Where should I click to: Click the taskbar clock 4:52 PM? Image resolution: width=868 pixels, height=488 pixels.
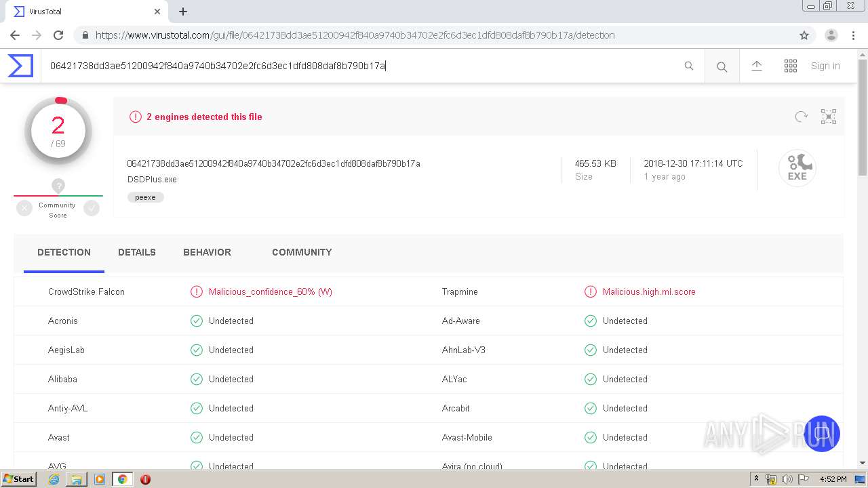click(x=833, y=479)
